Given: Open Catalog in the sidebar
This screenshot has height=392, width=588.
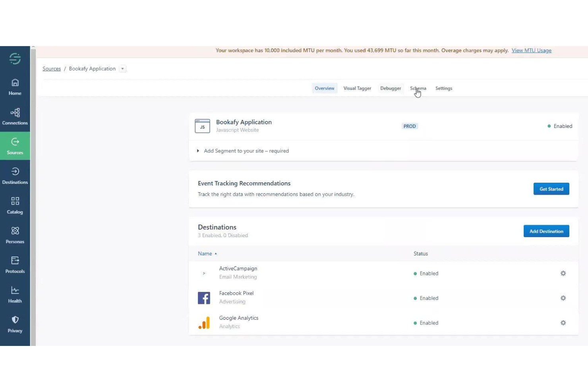Looking at the screenshot, I should [x=15, y=206].
